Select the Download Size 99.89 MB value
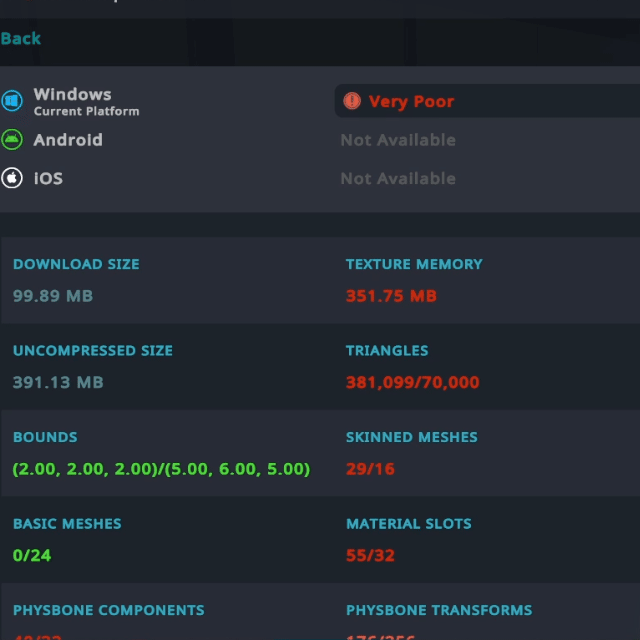 53,296
